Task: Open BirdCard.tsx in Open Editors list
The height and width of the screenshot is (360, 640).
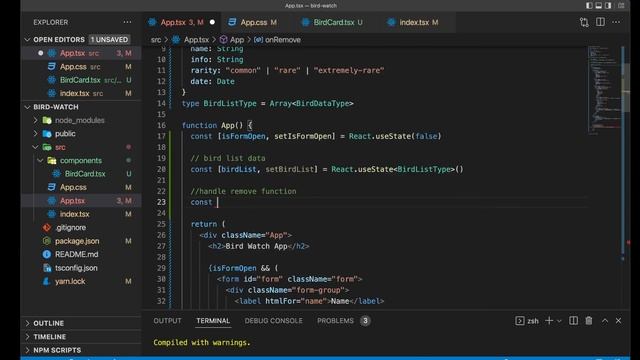Action: coord(81,80)
